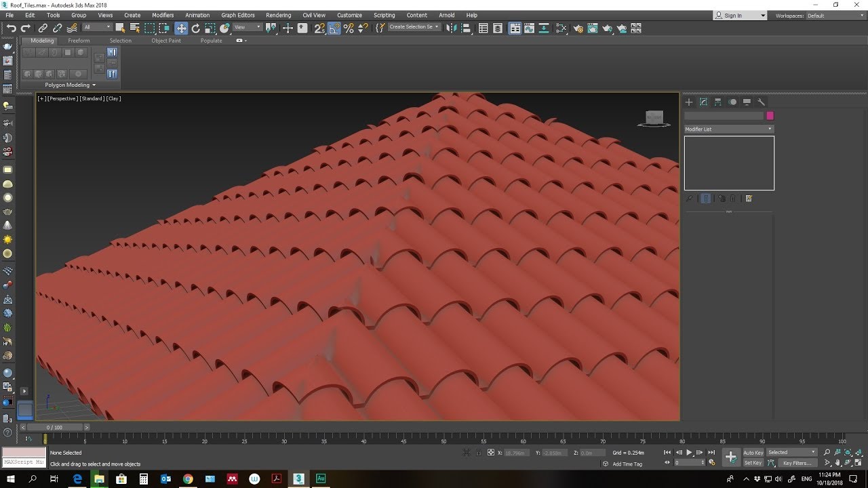Open the Utilities wrench panel
Viewport: 868px width, 488px height.
761,102
